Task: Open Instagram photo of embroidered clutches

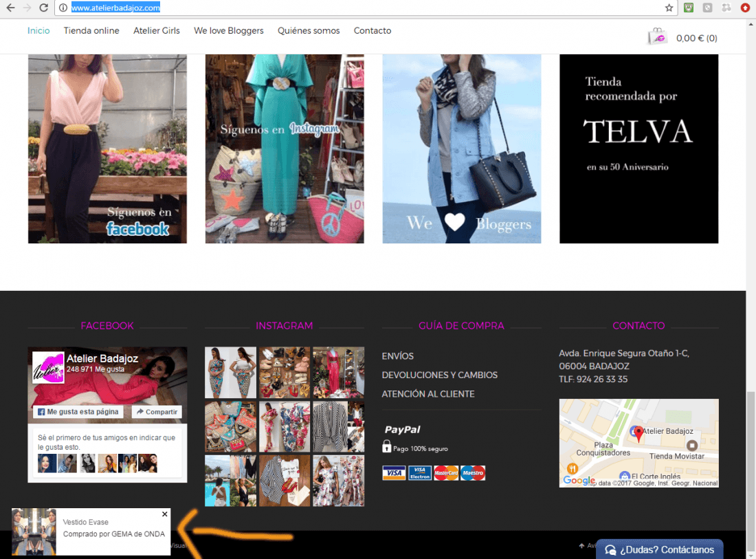Action: click(x=230, y=426)
